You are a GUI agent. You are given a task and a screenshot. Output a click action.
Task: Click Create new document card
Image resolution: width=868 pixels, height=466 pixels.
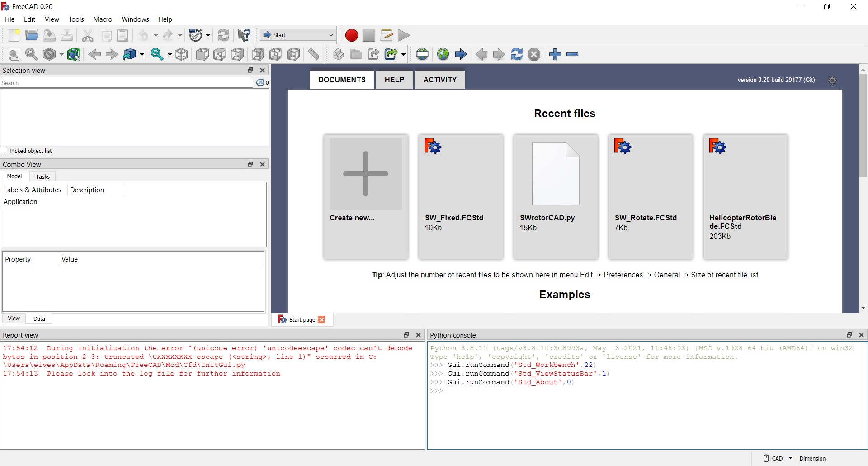(366, 197)
